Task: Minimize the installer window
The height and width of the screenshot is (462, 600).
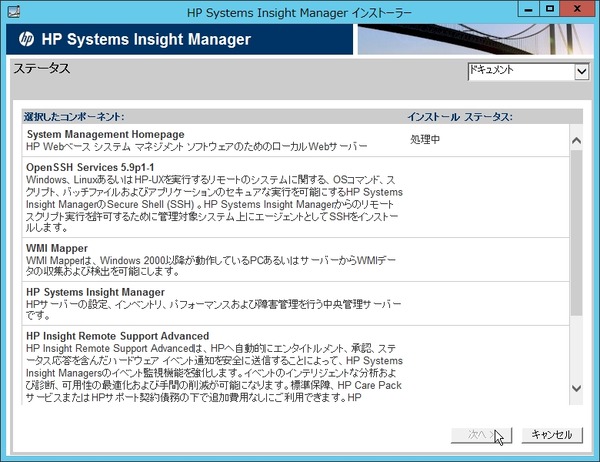Action: tap(528, 9)
